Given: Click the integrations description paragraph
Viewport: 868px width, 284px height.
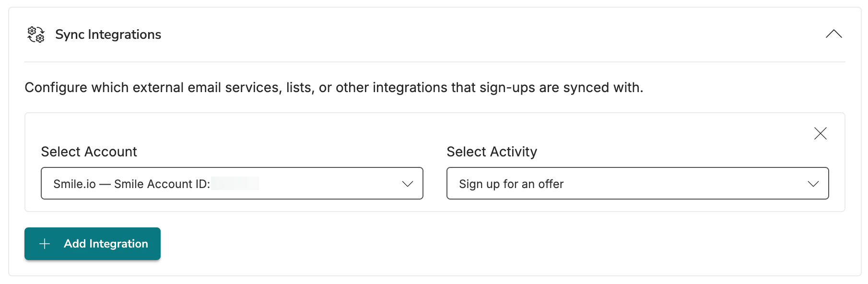Looking at the screenshot, I should pos(334,88).
